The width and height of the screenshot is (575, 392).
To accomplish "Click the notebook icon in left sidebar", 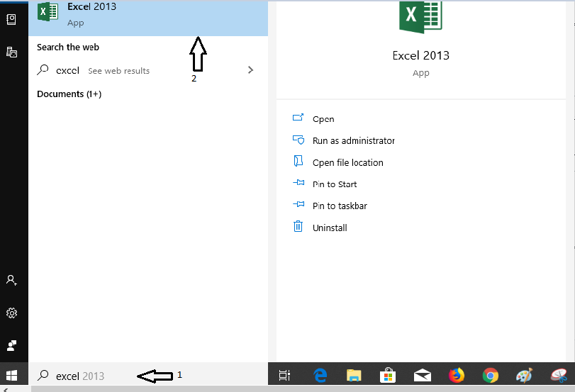I will pos(11,19).
